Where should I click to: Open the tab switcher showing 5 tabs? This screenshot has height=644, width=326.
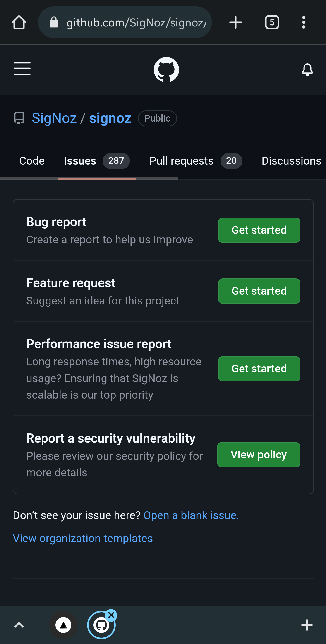272,22
